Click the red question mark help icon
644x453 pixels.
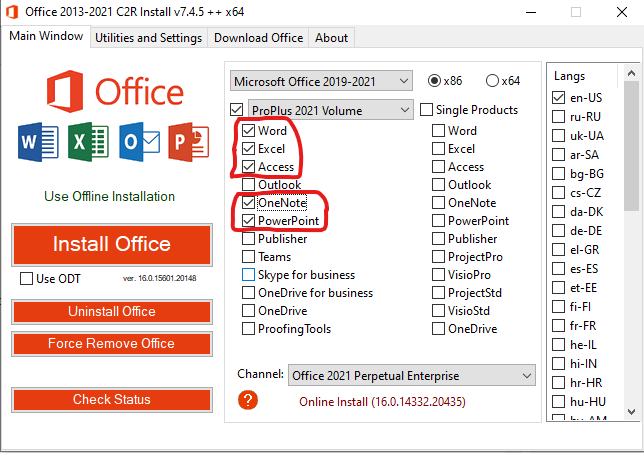(x=248, y=400)
